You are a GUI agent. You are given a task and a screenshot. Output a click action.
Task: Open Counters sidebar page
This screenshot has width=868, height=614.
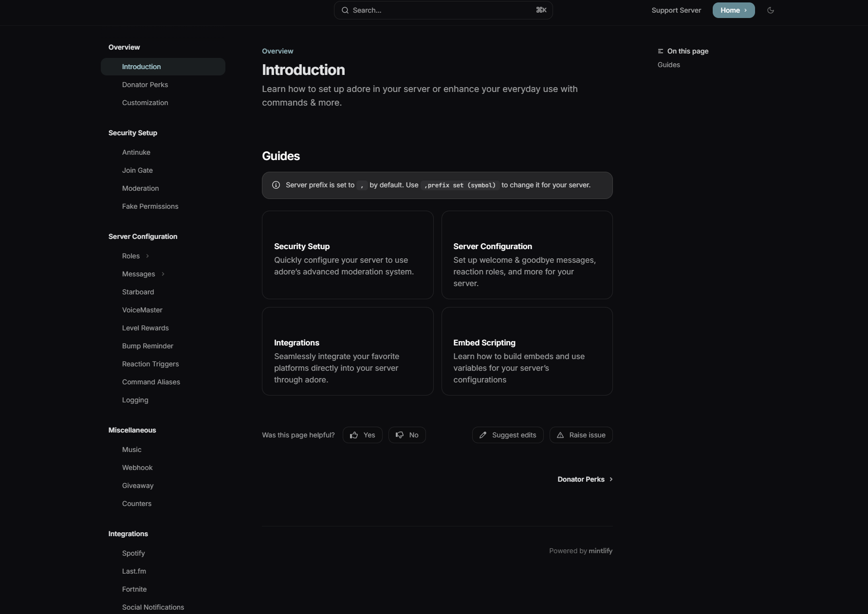163,504
